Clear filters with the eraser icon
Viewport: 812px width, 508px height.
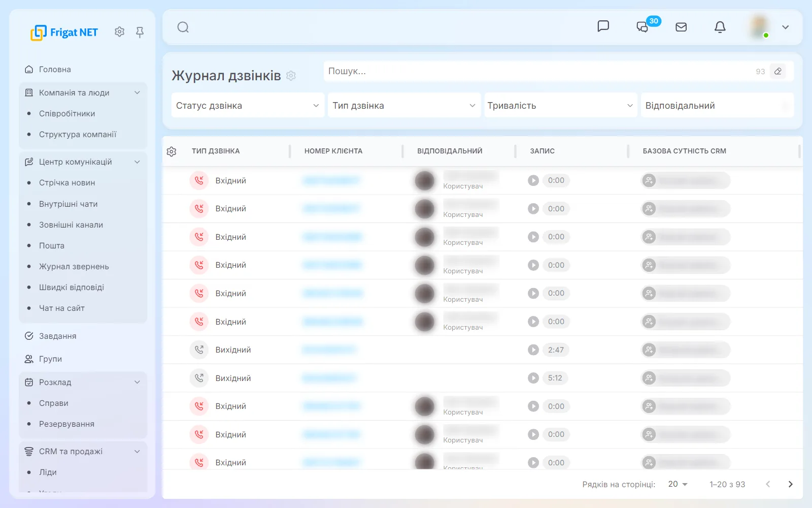pyautogui.click(x=777, y=71)
